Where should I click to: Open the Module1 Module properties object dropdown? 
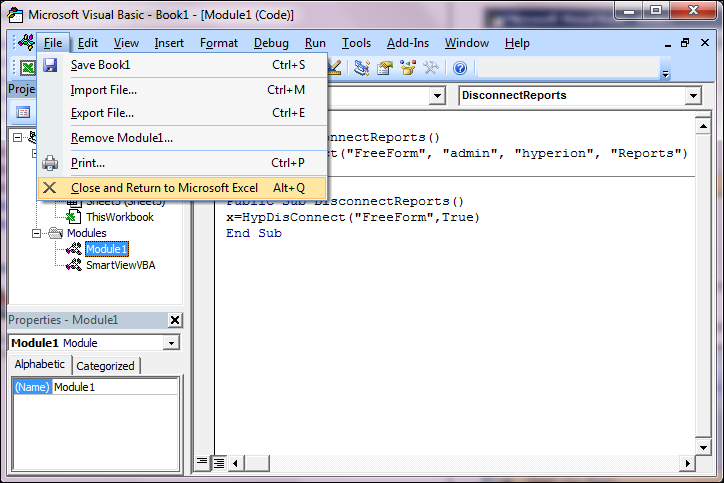point(171,343)
